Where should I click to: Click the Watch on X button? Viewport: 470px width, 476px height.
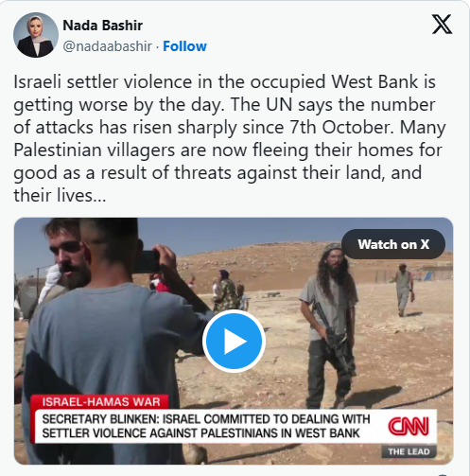coord(393,244)
